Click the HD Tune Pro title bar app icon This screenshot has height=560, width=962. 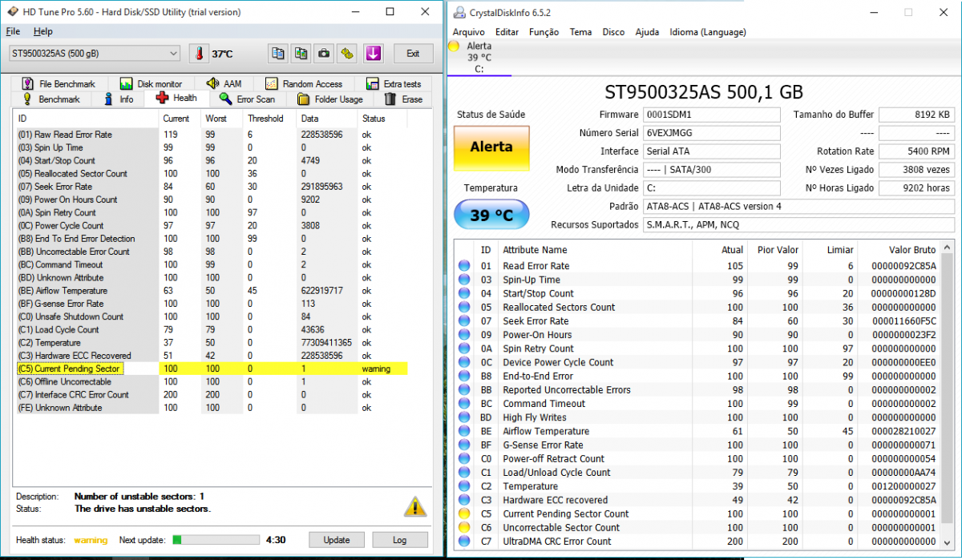point(14,12)
